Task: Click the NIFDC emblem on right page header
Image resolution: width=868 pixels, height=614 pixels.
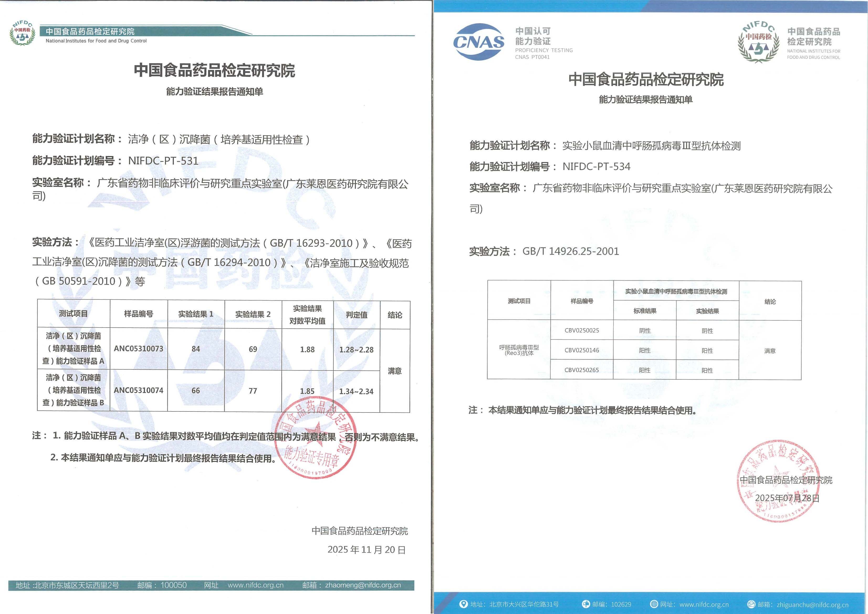Action: 758,42
